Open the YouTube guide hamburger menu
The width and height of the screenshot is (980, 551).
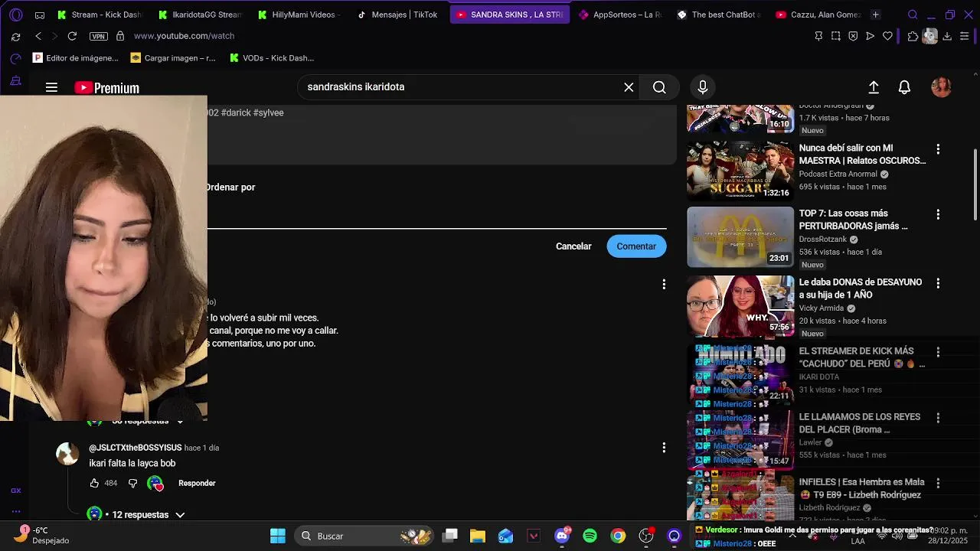coord(51,87)
